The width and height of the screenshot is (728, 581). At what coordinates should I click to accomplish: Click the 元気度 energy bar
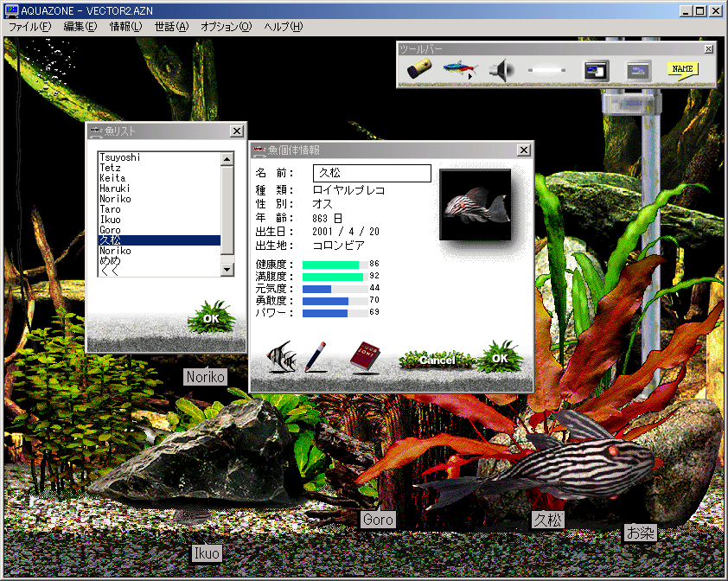tap(335, 289)
